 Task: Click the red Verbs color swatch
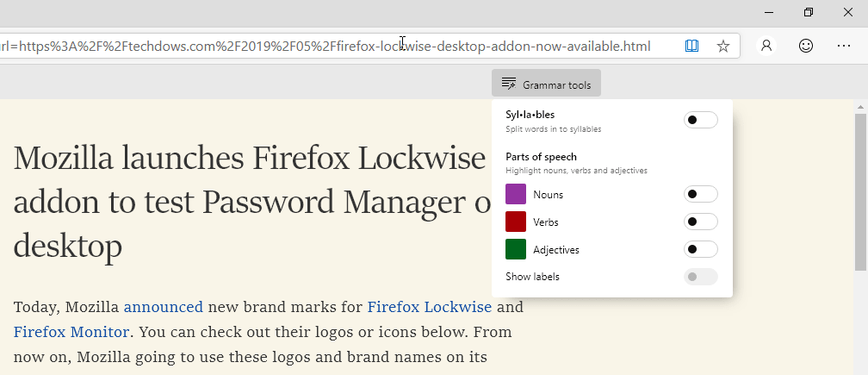point(515,222)
